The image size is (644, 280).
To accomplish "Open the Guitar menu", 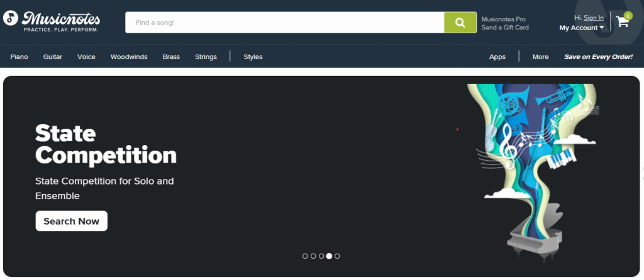I will (53, 57).
